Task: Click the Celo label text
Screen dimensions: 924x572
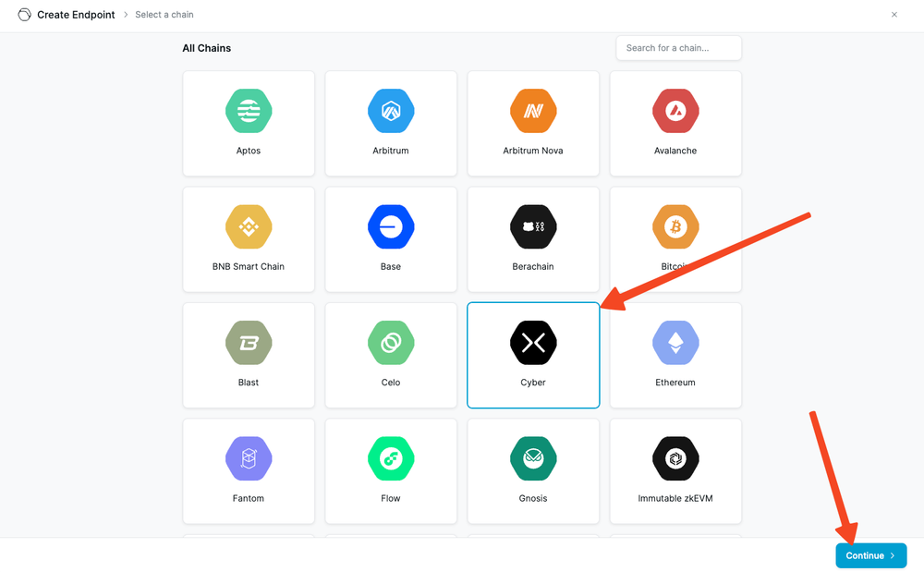Action: pos(391,383)
